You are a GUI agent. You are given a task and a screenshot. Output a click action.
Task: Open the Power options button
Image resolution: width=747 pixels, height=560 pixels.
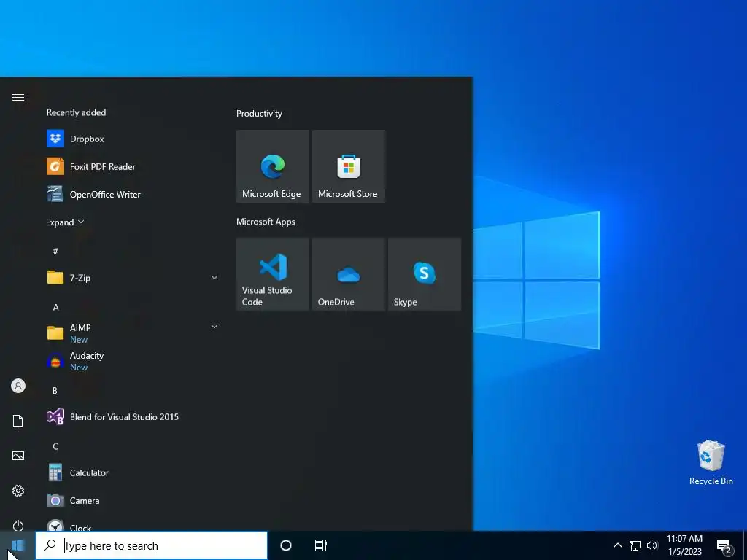pos(18,525)
